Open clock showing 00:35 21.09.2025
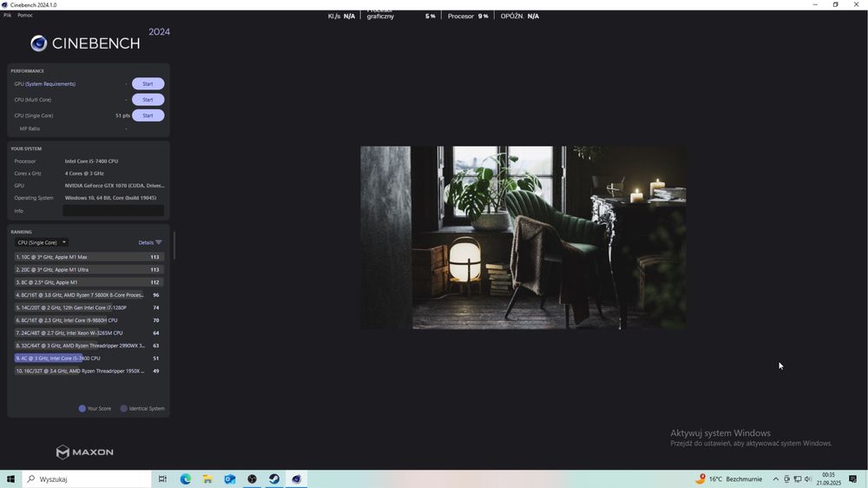868x488 pixels. 828,479
